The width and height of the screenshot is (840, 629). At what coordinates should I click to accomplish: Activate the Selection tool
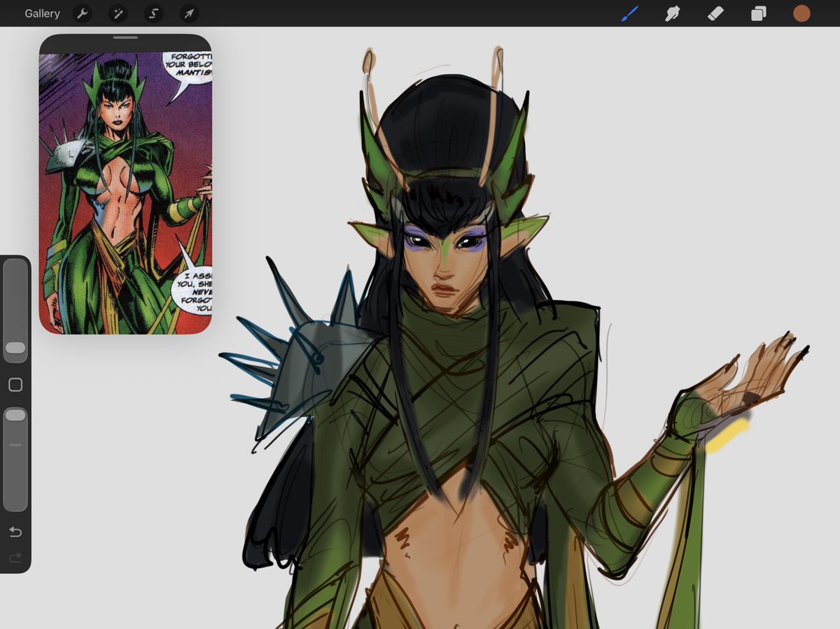[x=153, y=13]
